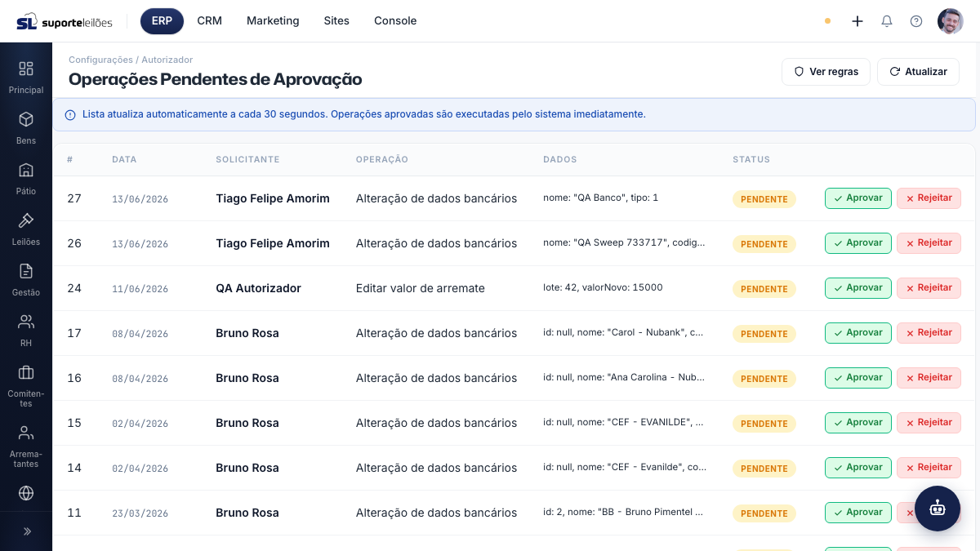Reject operation number 26

pyautogui.click(x=929, y=243)
